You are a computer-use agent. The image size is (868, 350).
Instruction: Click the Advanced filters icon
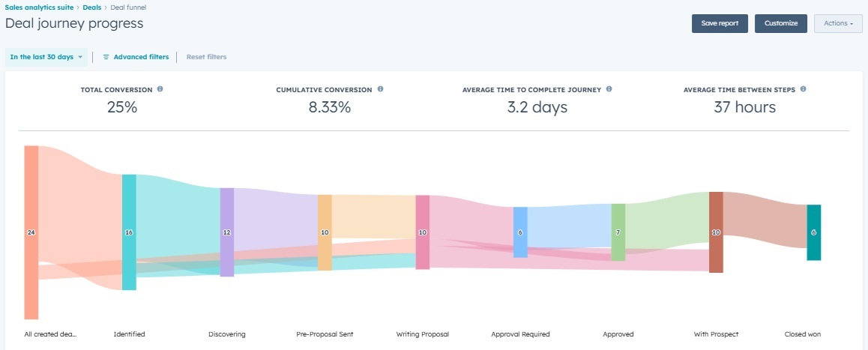coord(106,57)
